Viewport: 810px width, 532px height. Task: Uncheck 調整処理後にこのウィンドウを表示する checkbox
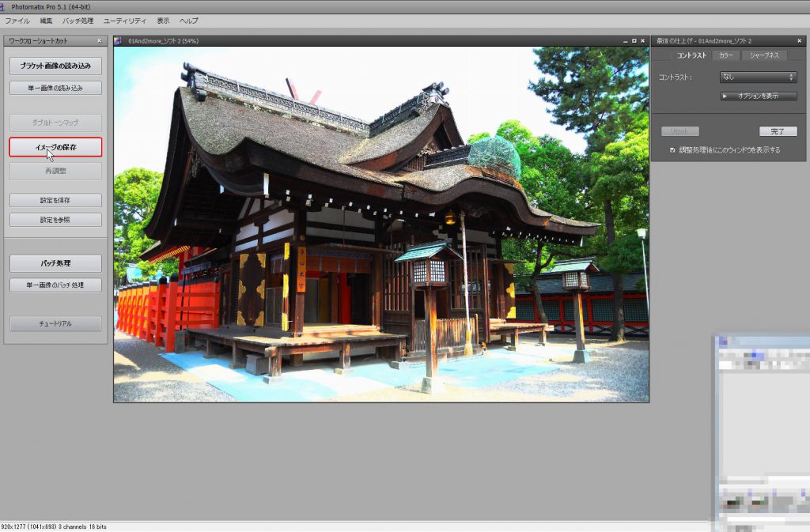point(672,149)
